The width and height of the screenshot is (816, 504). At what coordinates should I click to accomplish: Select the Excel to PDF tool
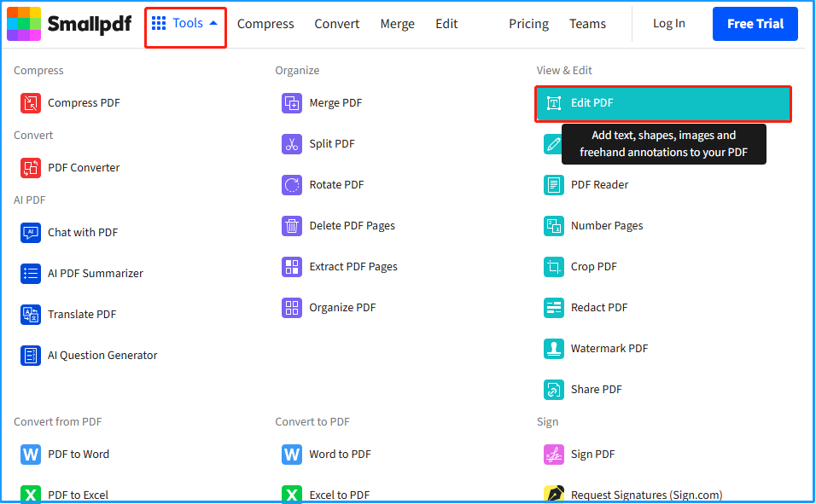(340, 495)
